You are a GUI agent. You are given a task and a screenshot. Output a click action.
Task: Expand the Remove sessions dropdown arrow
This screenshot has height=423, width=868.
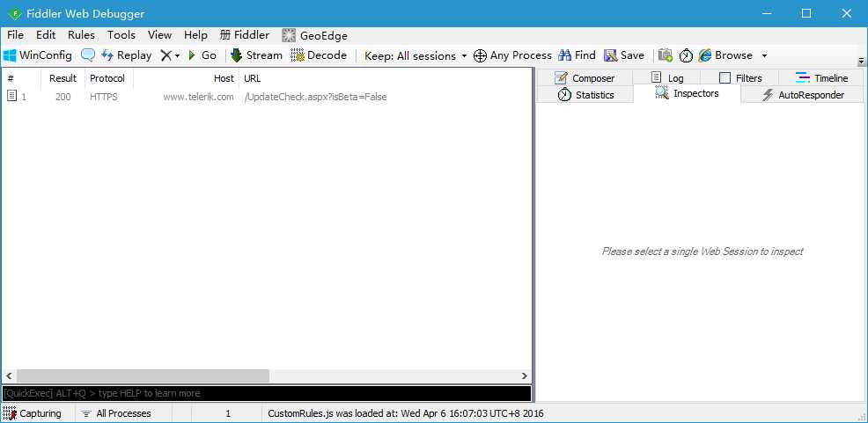pyautogui.click(x=177, y=56)
